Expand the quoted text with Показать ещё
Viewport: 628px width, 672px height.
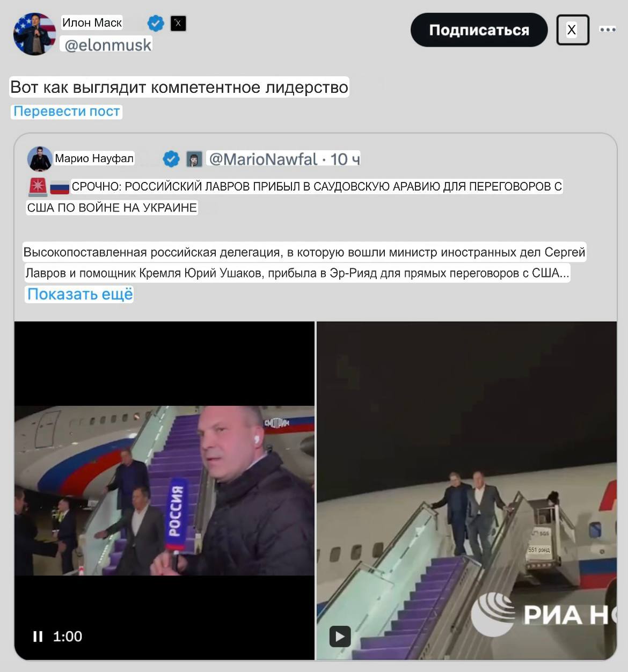tap(80, 294)
